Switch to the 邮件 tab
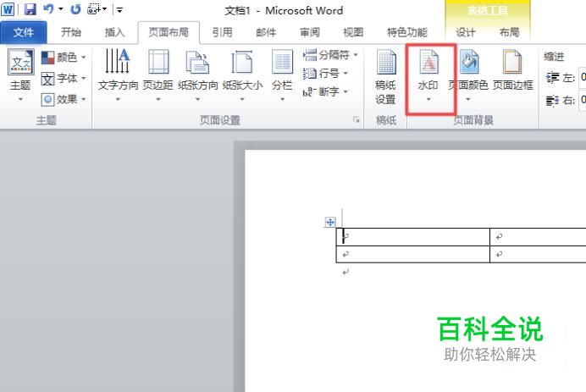This screenshot has width=586, height=392. [266, 32]
